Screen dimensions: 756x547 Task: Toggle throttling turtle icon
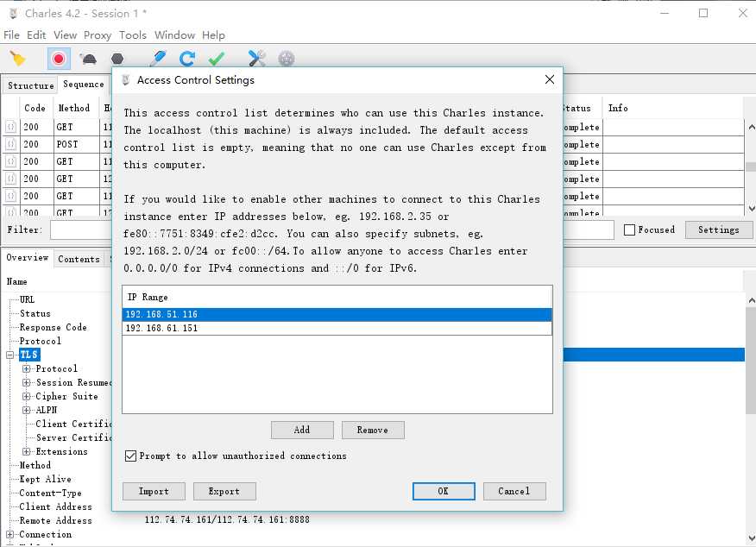tap(88, 59)
